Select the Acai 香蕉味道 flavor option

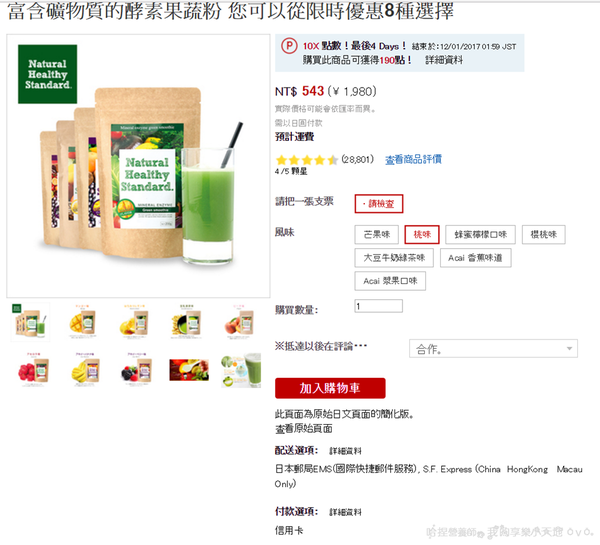click(475, 258)
